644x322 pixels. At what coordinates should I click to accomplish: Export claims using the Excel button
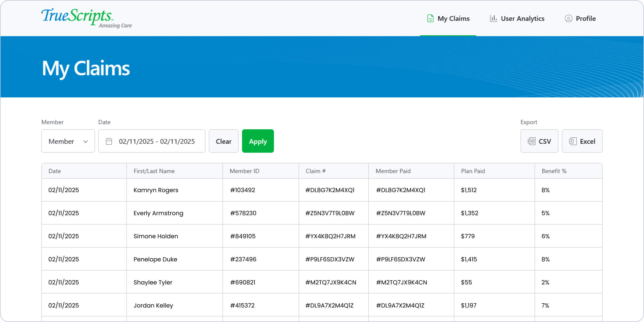pos(582,141)
